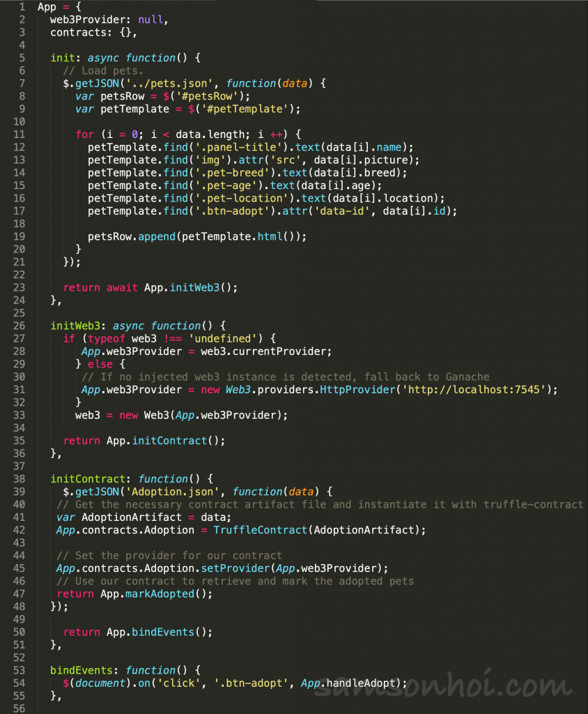This screenshot has width=588, height=714.
Task: Click the 'TruffleContract' function call
Action: click(x=261, y=530)
